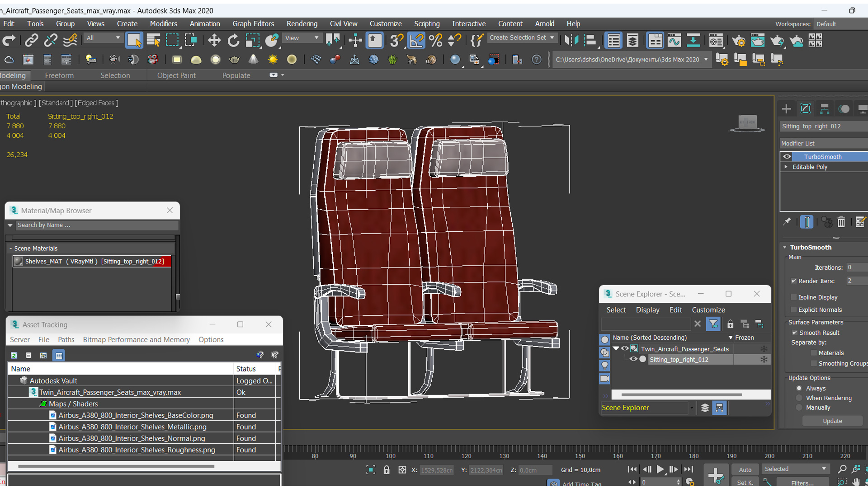The image size is (868, 488).
Task: Switch Asset Tracking to table view
Action: click(59, 355)
